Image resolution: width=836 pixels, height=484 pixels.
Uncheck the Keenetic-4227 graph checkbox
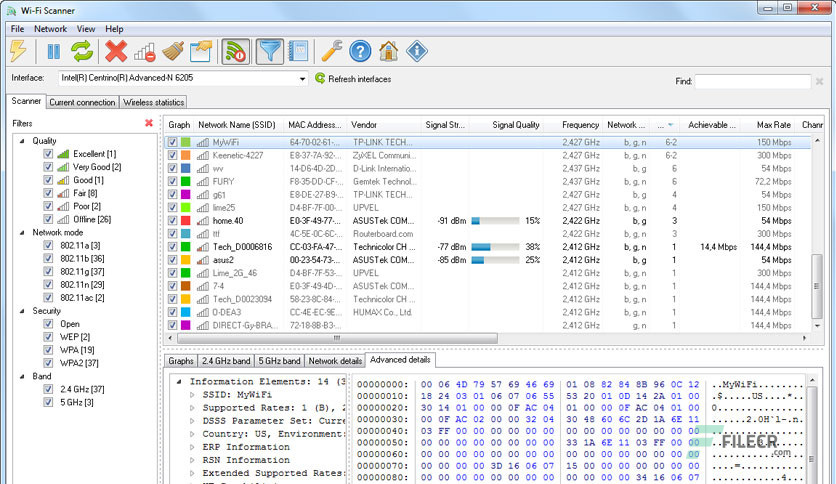[x=172, y=155]
